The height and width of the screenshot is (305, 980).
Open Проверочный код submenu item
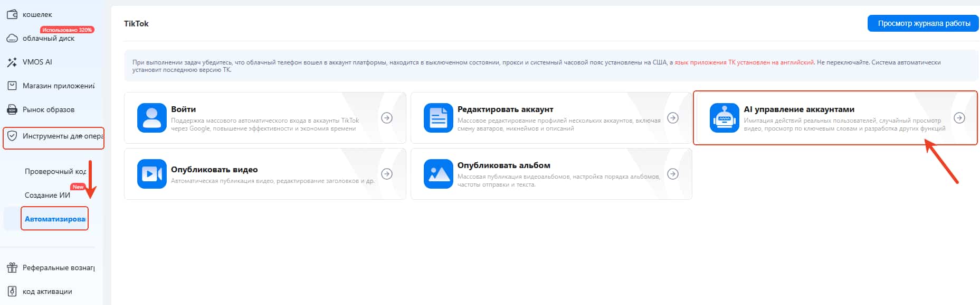[55, 171]
